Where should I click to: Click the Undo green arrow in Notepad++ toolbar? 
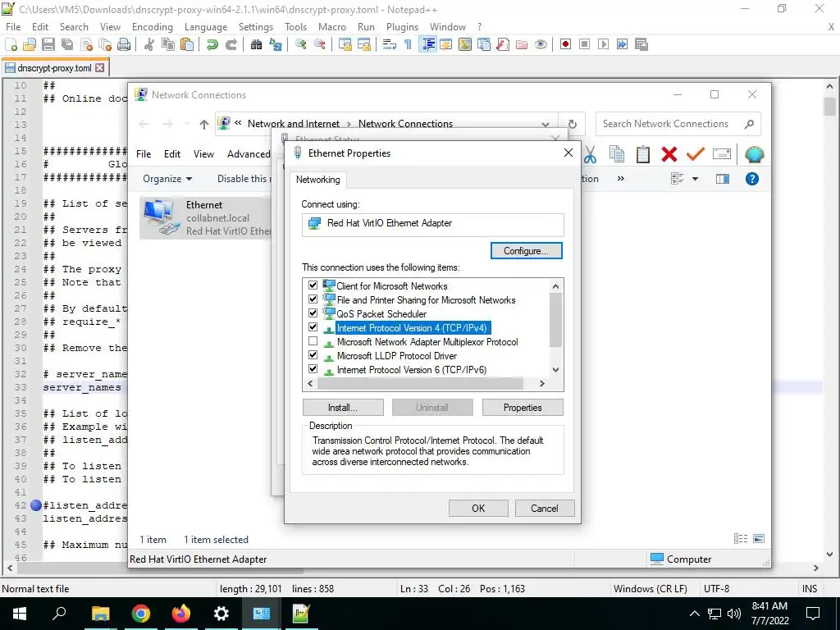tap(212, 44)
